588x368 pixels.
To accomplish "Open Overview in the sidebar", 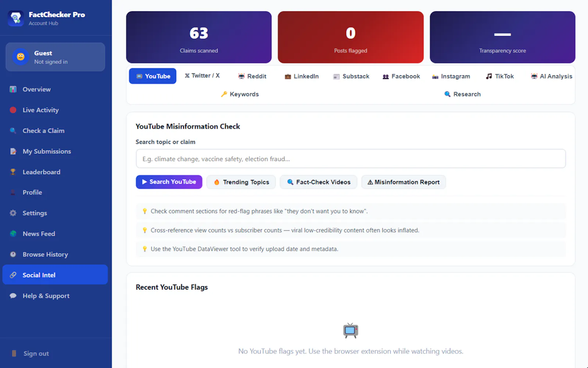I will pyautogui.click(x=55, y=89).
